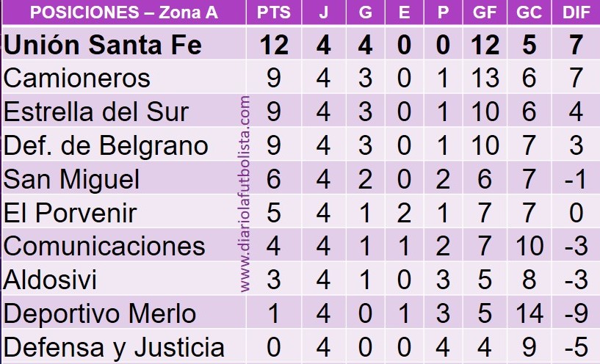This screenshot has height=364, width=600.
Task: Select the Comunicaciones team name
Action: click(x=104, y=246)
